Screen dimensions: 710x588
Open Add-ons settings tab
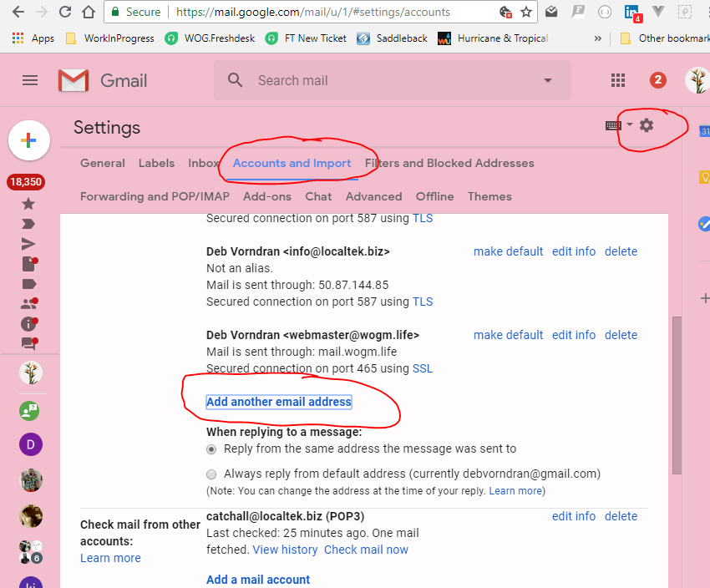pyautogui.click(x=267, y=197)
